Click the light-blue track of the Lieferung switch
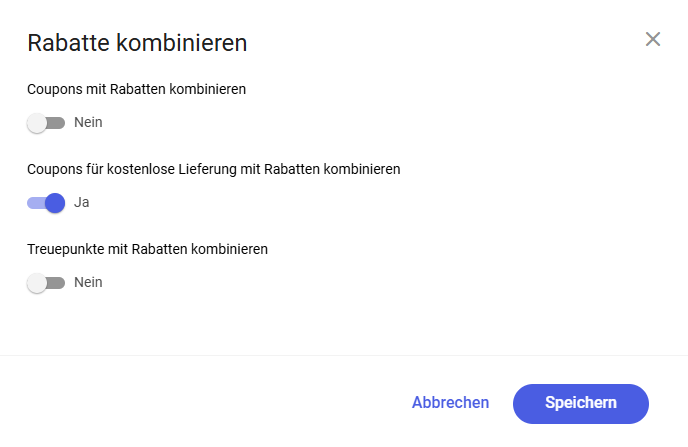The image size is (688, 447). [x=36, y=203]
